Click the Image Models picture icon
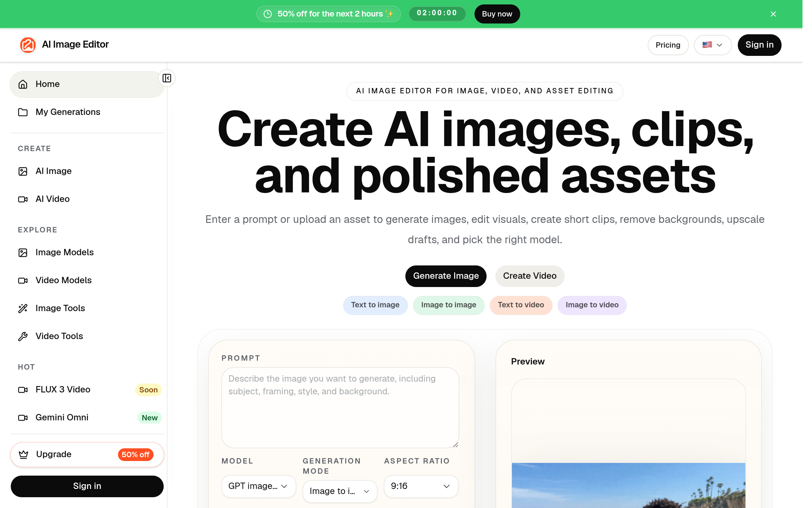 point(23,253)
